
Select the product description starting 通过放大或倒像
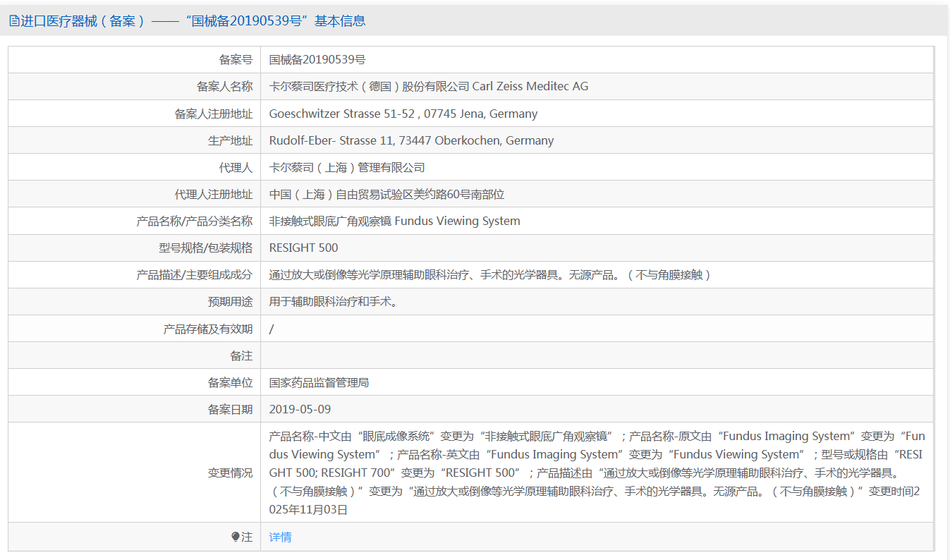pos(490,274)
